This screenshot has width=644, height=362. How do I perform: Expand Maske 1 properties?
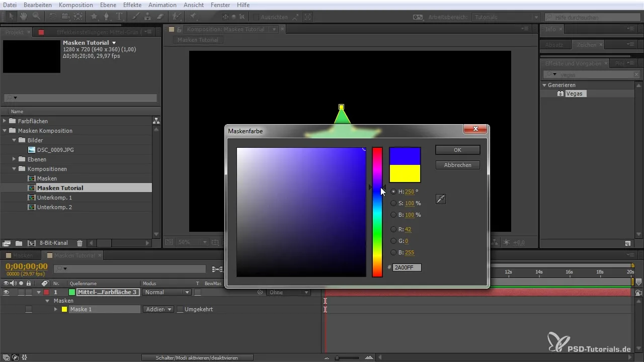coord(56,309)
